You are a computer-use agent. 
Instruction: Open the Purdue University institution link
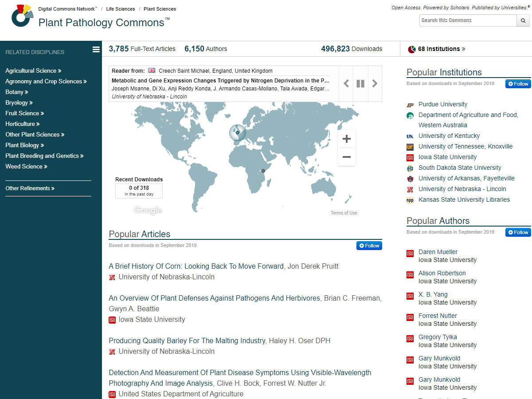click(x=442, y=105)
